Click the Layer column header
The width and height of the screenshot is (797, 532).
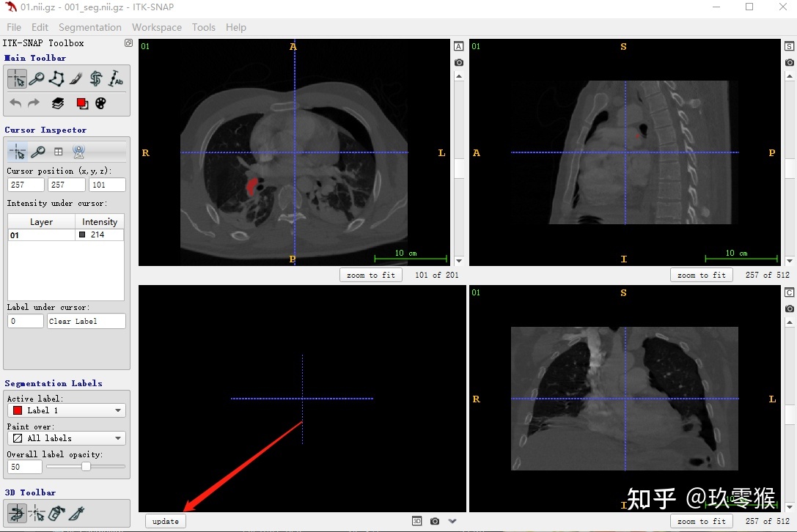pyautogui.click(x=41, y=221)
